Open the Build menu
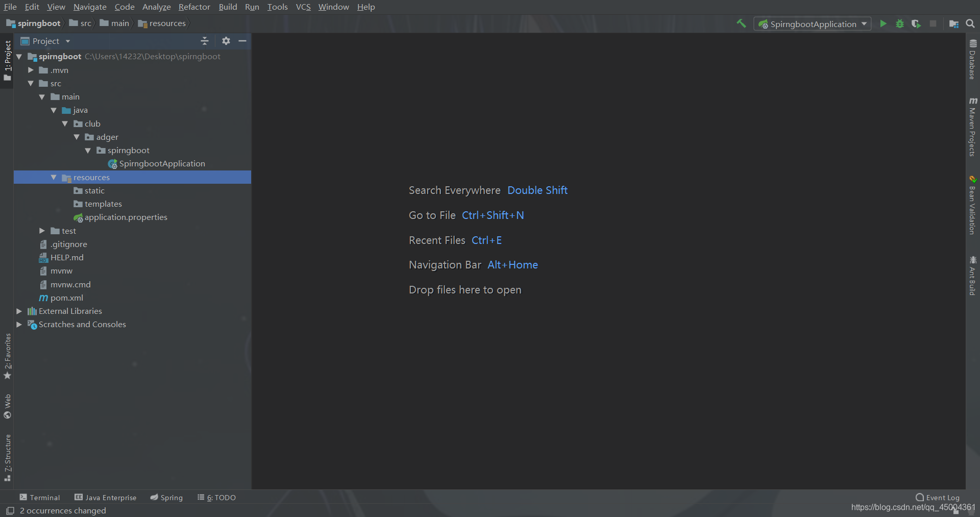Image resolution: width=980 pixels, height=517 pixels. click(x=228, y=7)
